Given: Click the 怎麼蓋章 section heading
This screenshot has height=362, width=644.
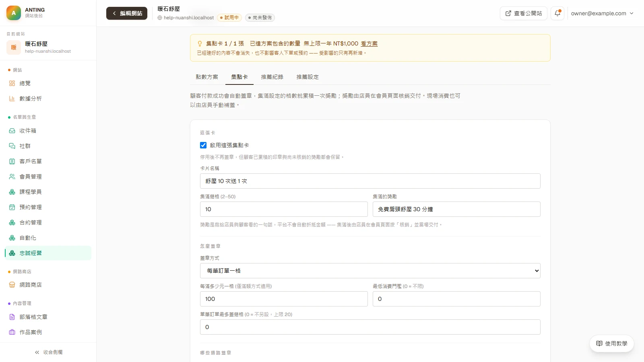Looking at the screenshot, I should pyautogui.click(x=210, y=246).
